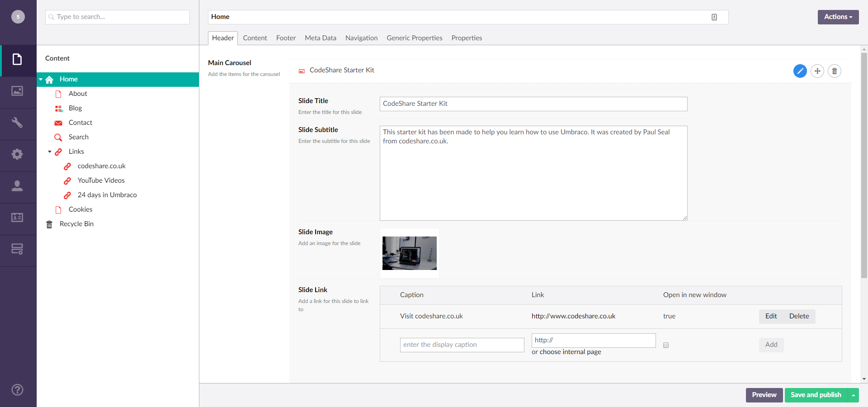Click the http://www.codeshare.co.uk link cell
Image resolution: width=868 pixels, height=407 pixels.
(573, 317)
